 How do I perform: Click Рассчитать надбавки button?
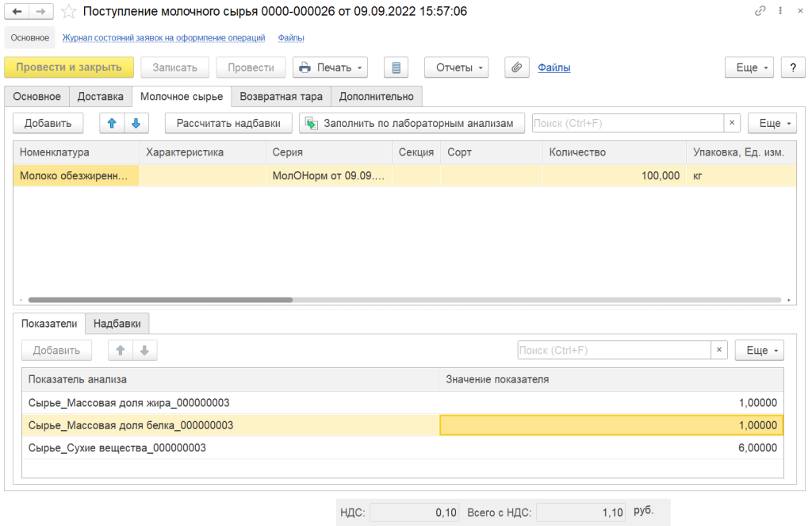(228, 123)
